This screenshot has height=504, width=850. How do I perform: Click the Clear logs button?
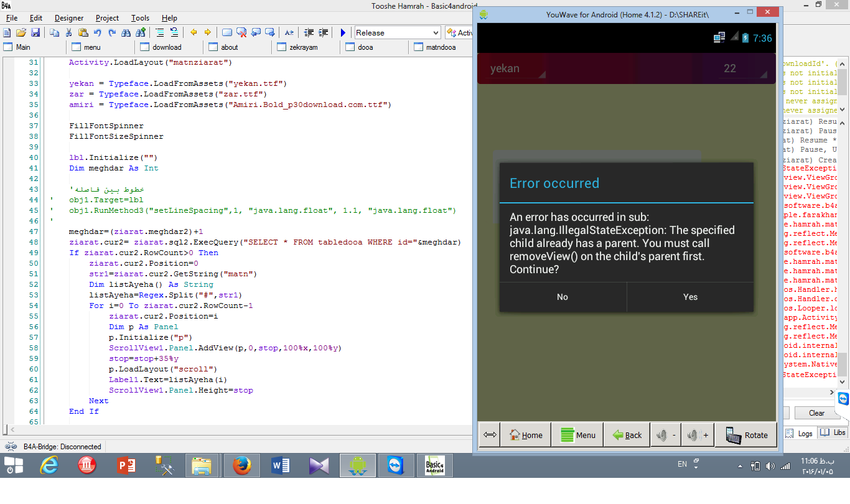pyautogui.click(x=816, y=413)
